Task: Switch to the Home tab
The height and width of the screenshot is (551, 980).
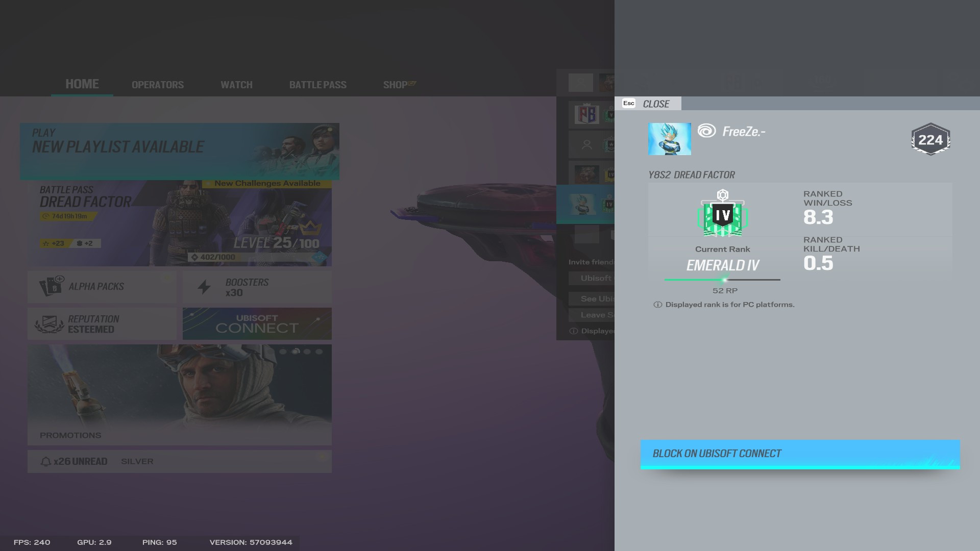Action: tap(82, 84)
